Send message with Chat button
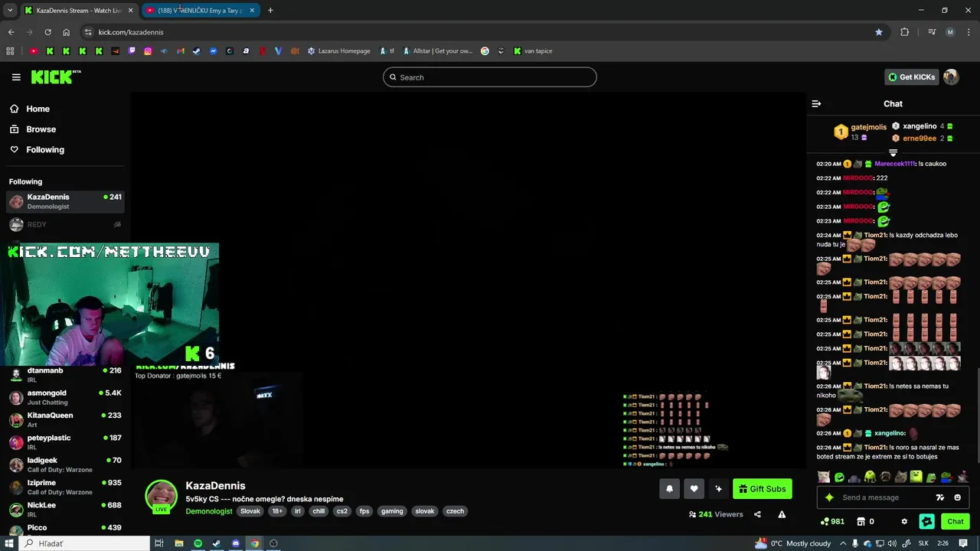The image size is (980, 551). click(955, 522)
